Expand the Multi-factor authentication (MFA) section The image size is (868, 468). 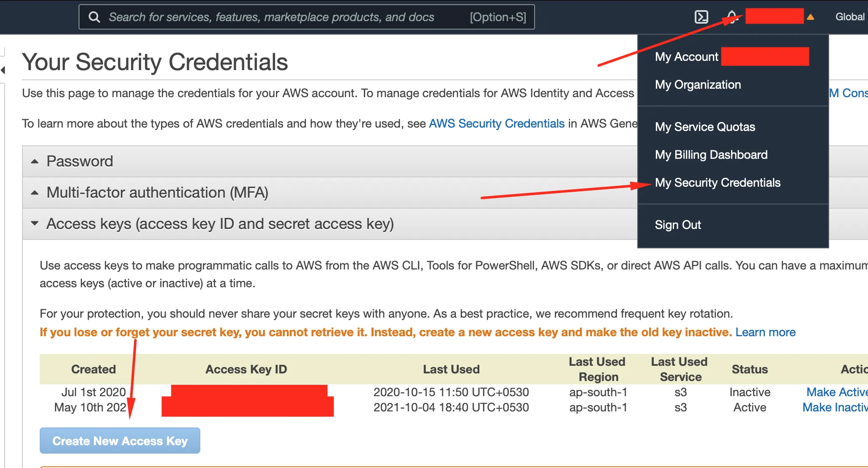[x=157, y=193]
